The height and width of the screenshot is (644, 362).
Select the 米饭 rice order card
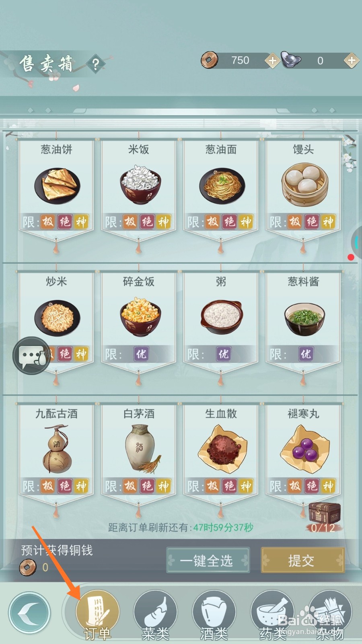[139, 189]
